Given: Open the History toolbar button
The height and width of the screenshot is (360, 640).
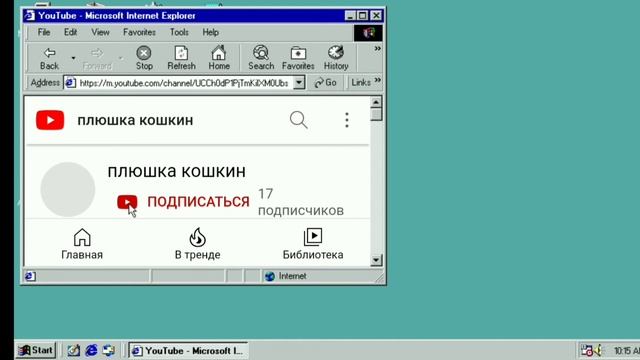Looking at the screenshot, I should coord(336,58).
